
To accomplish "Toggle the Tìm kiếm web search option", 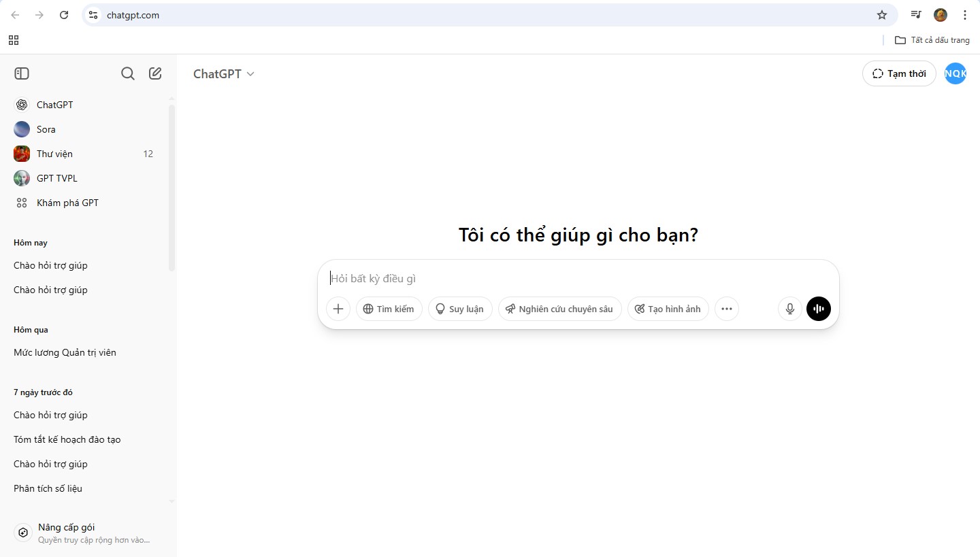I will coord(389,309).
